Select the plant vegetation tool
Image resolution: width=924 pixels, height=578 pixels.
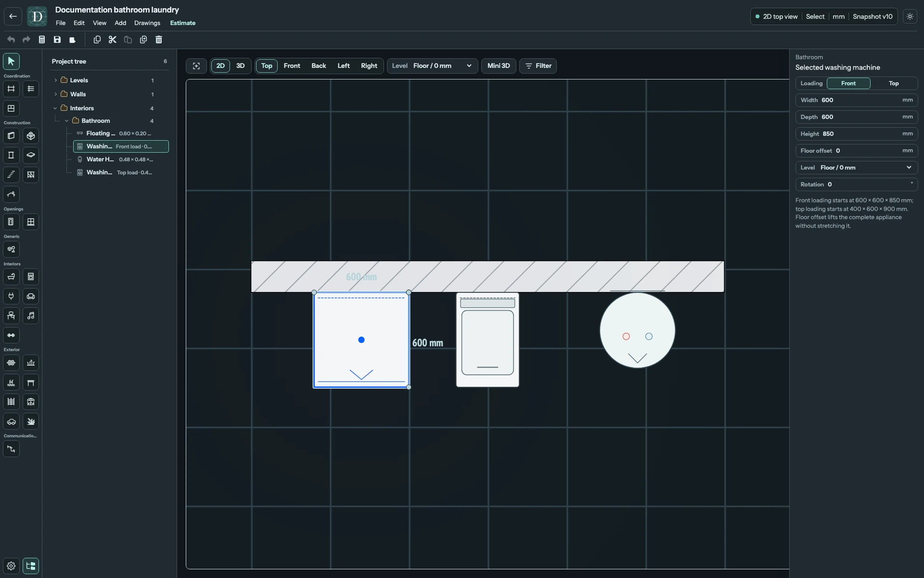tap(31, 421)
